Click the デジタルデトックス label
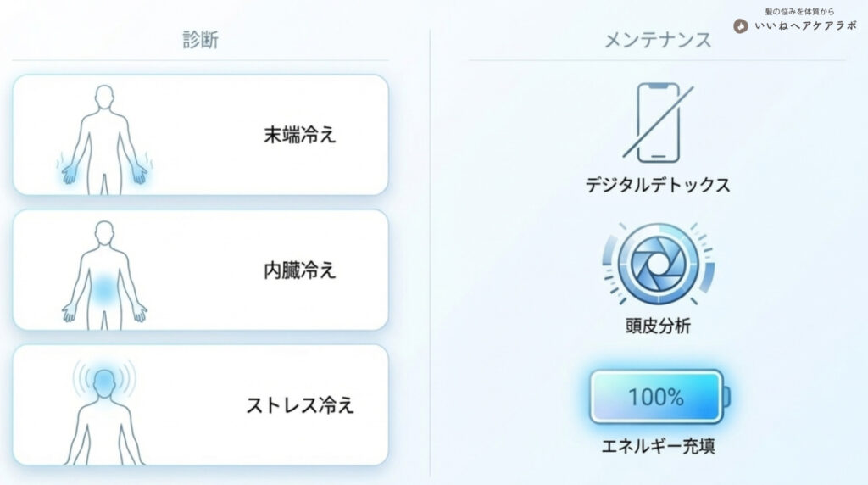This screenshot has width=868, height=485. pos(658,185)
